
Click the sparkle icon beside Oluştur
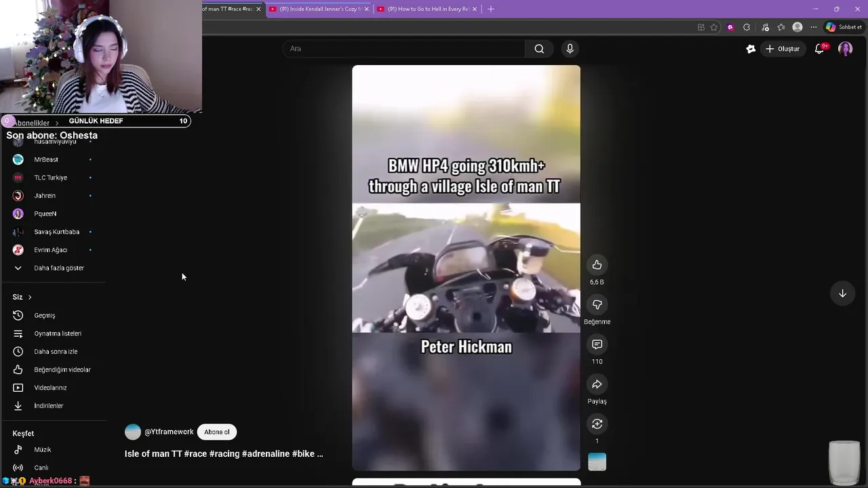(751, 49)
